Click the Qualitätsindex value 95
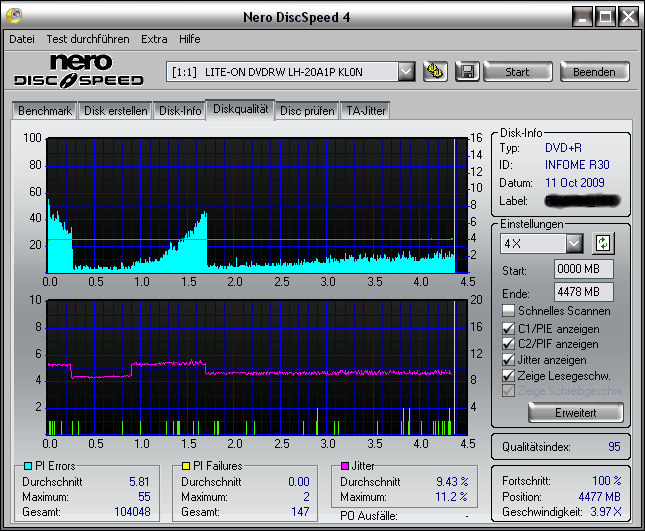The height and width of the screenshot is (531, 645). coord(614,447)
